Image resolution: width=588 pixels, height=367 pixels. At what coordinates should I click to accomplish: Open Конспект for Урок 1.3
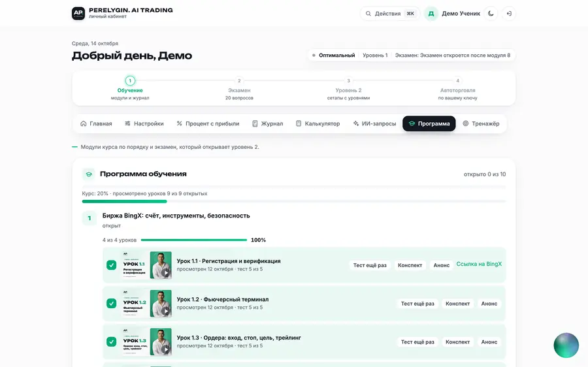click(457, 342)
